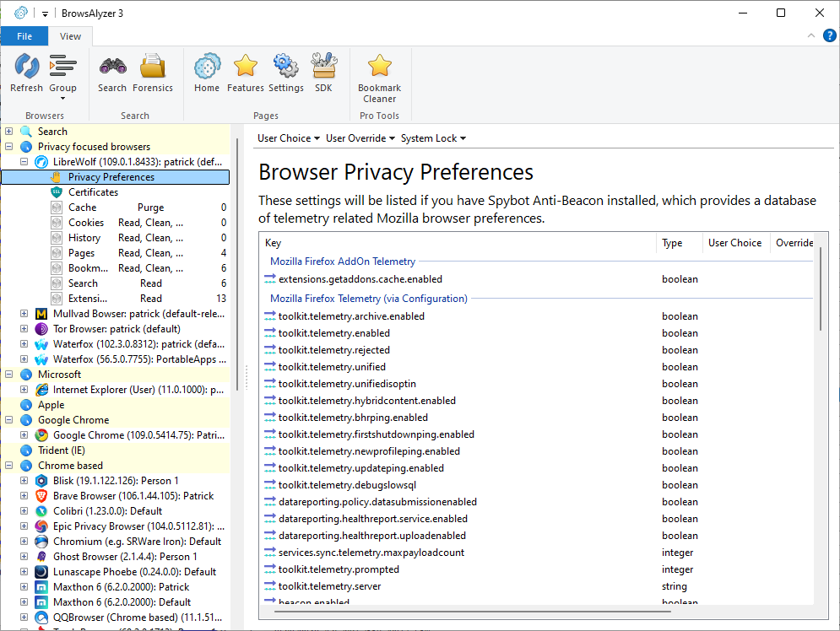
Task: Open the System Lock dropdown
Action: pyautogui.click(x=433, y=138)
